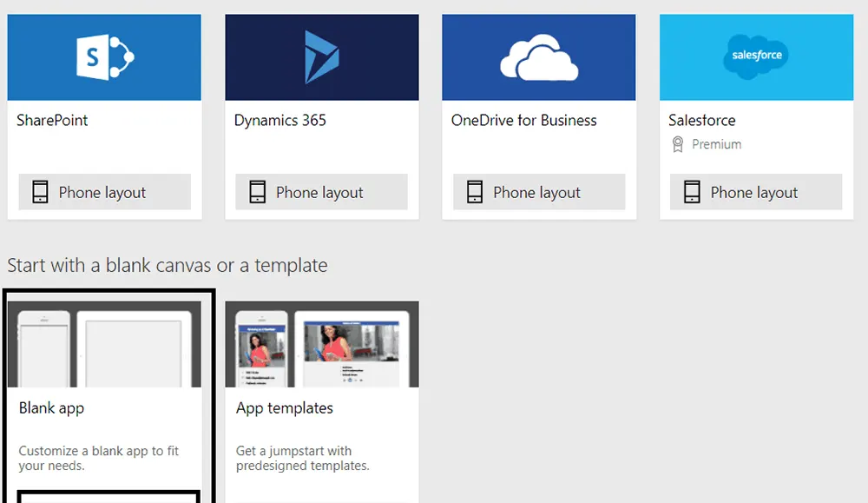This screenshot has width=868, height=503.
Task: Choose Phone layout for SharePoint
Action: pyautogui.click(x=105, y=192)
